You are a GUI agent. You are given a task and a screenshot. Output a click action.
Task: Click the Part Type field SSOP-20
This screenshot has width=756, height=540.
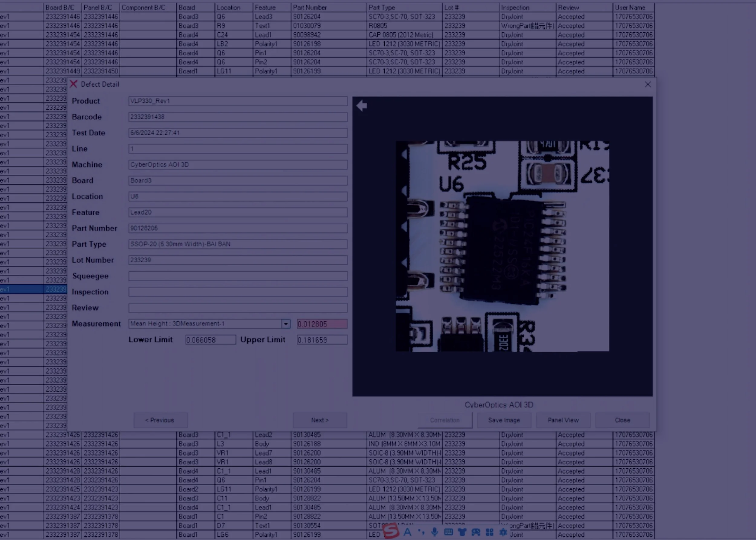tap(238, 244)
